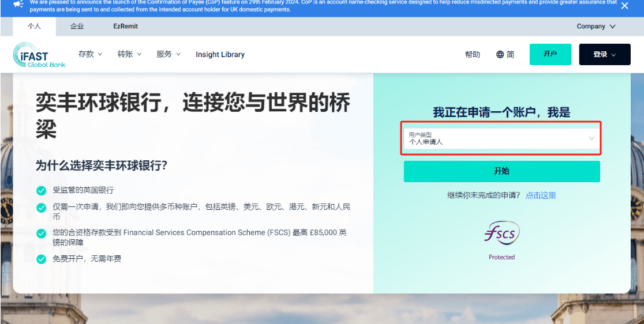Switch to the EzRemit tab
This screenshot has height=324, width=644.
click(x=125, y=27)
